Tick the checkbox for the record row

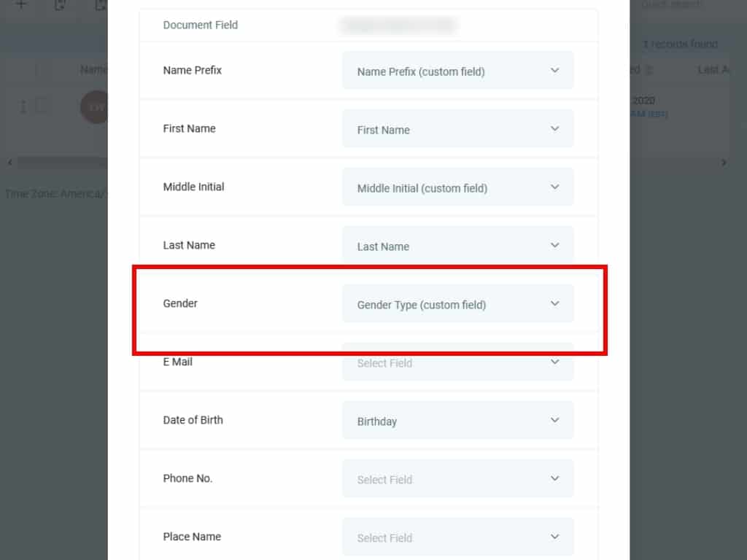(x=42, y=106)
